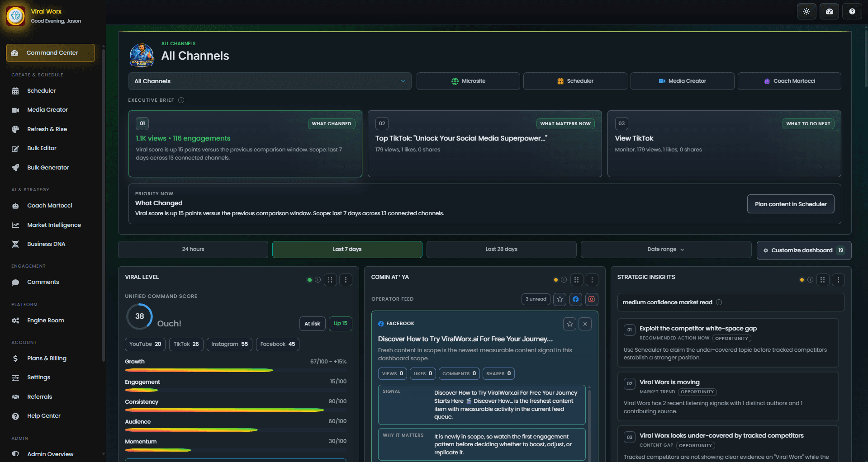
Task: Open the Date range dropdown
Action: [x=666, y=250]
